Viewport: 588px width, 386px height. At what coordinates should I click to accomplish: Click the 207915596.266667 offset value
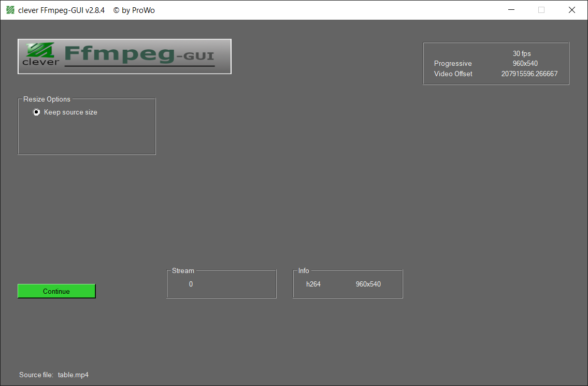(529, 74)
